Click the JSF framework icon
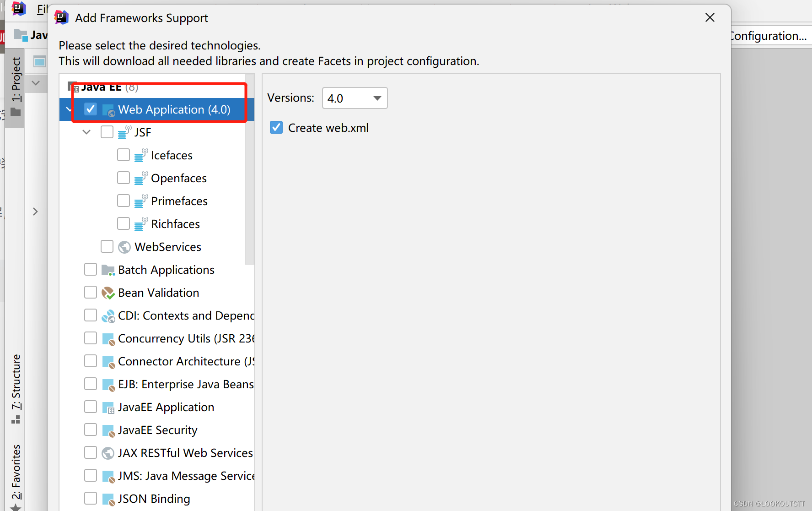Screen dimensions: 812x511 point(124,132)
